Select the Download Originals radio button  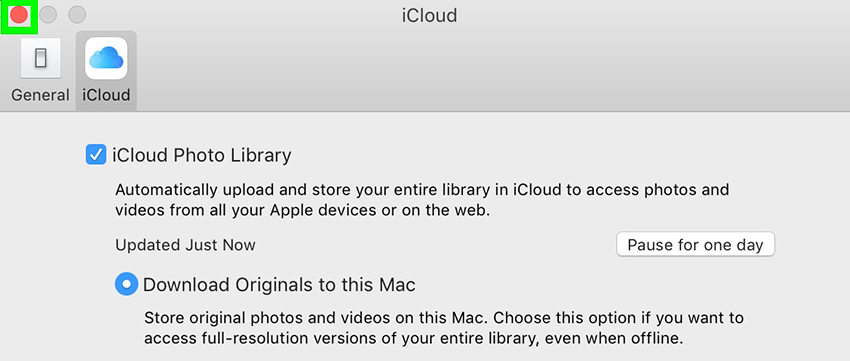tap(126, 284)
